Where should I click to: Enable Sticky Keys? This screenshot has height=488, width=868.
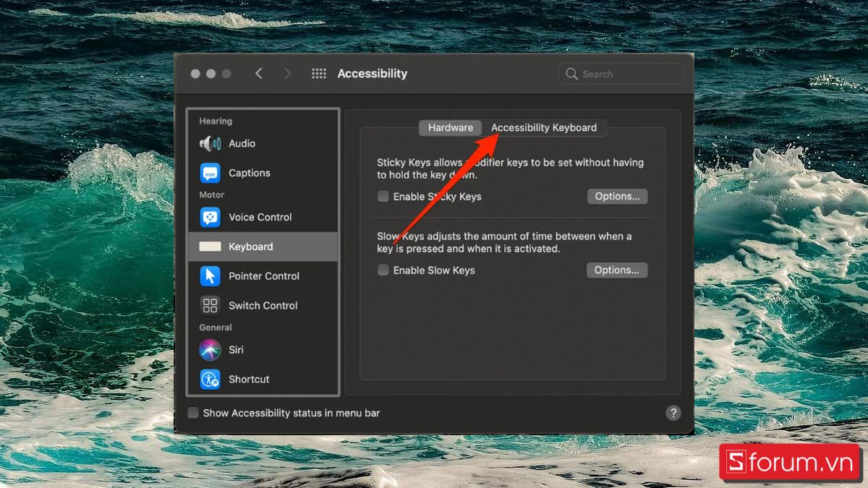[383, 196]
